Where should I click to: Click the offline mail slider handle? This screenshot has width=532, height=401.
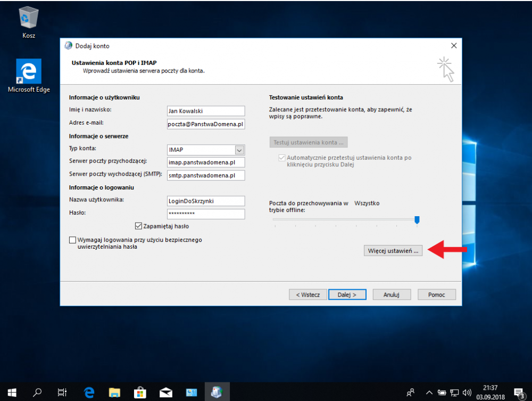tap(417, 220)
